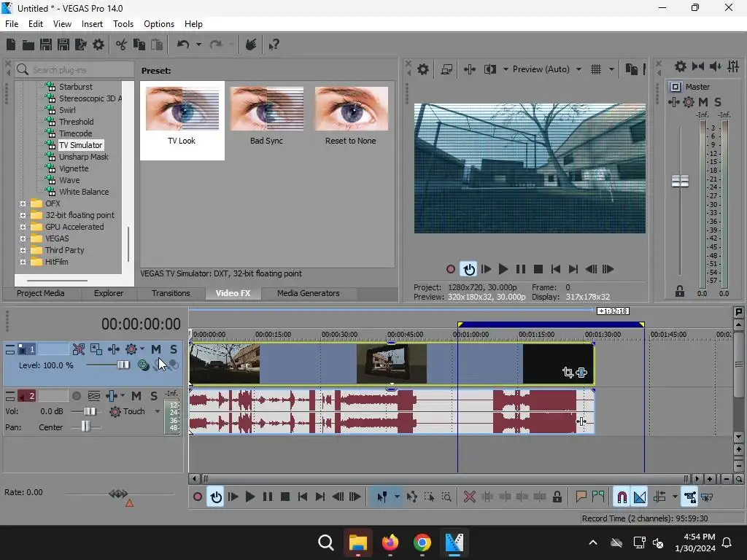747x560 pixels.
Task: Toggle split screen view in preview
Action: coord(490,69)
